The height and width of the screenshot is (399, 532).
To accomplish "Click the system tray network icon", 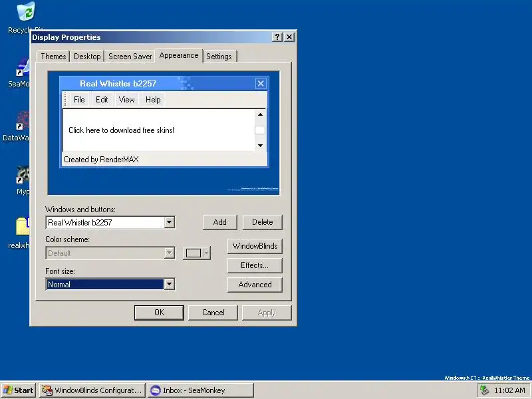I will (x=485, y=390).
